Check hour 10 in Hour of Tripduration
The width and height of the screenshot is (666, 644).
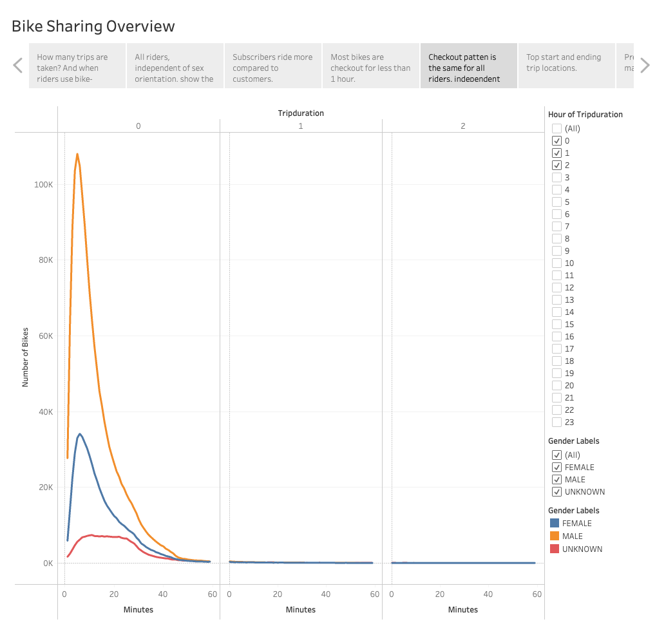(x=557, y=263)
